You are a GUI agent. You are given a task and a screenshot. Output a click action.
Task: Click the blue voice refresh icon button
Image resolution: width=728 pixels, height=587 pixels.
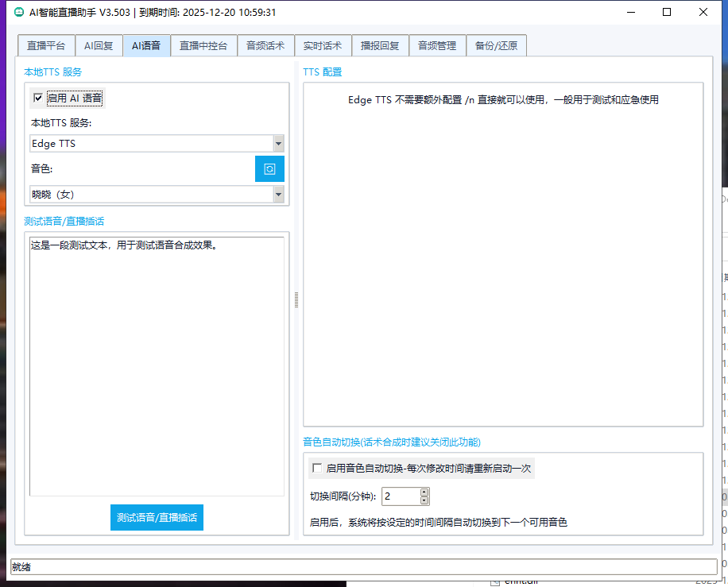coord(269,169)
